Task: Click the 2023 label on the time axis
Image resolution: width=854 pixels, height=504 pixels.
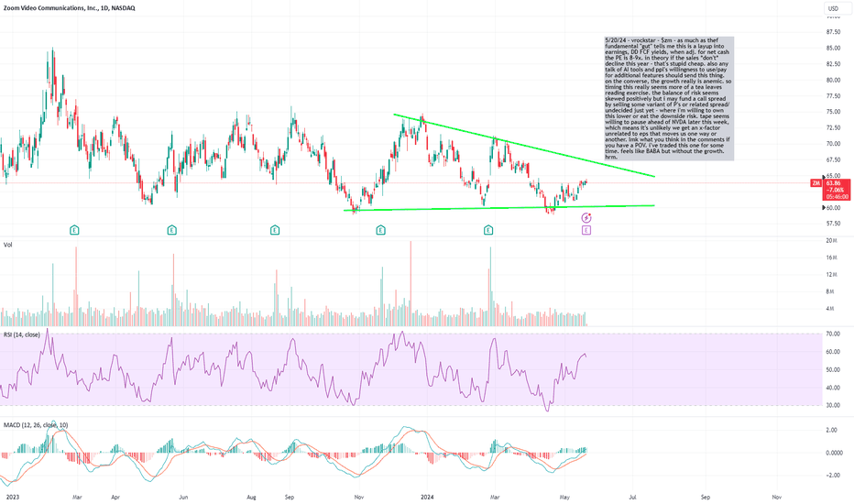Action: (x=12, y=497)
